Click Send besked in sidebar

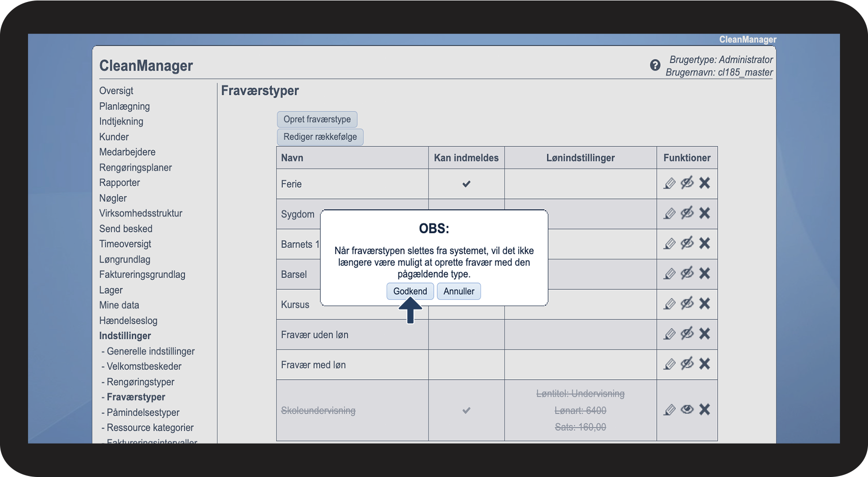[126, 229]
